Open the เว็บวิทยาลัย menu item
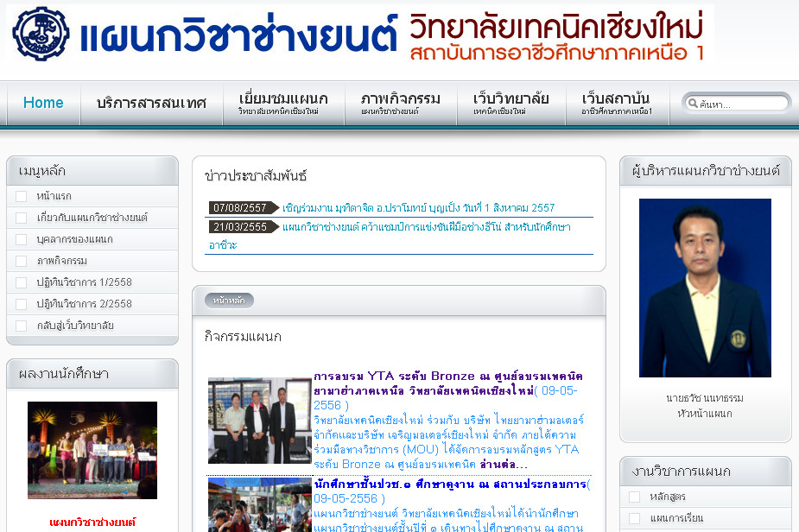799x532 pixels. [510, 103]
